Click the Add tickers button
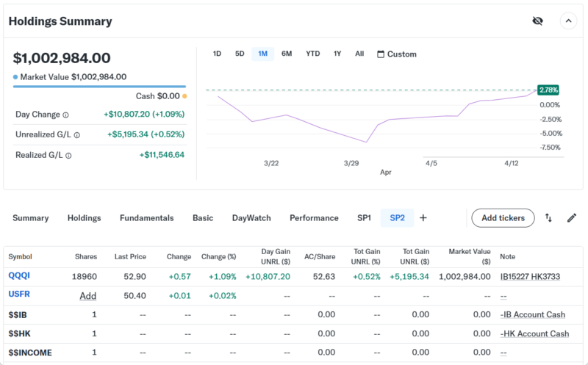This screenshot has width=588, height=365. tap(503, 218)
